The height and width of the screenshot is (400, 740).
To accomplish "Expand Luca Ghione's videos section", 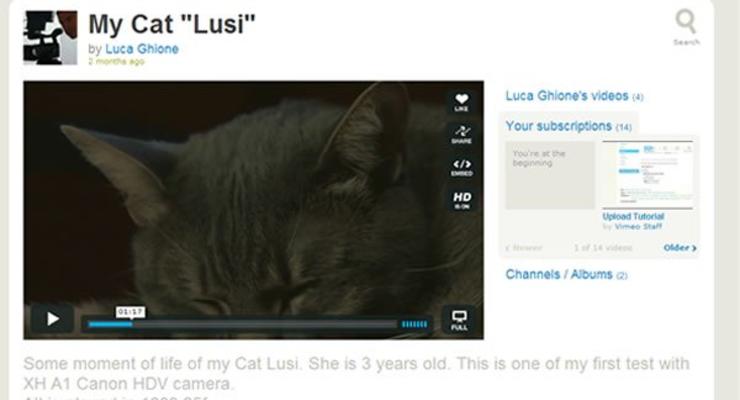I will tap(574, 96).
